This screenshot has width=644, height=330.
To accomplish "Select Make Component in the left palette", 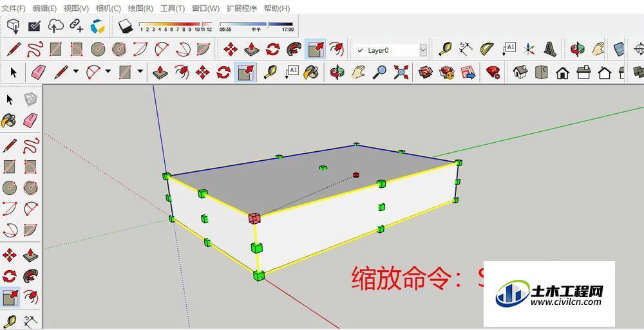I will 30,99.
